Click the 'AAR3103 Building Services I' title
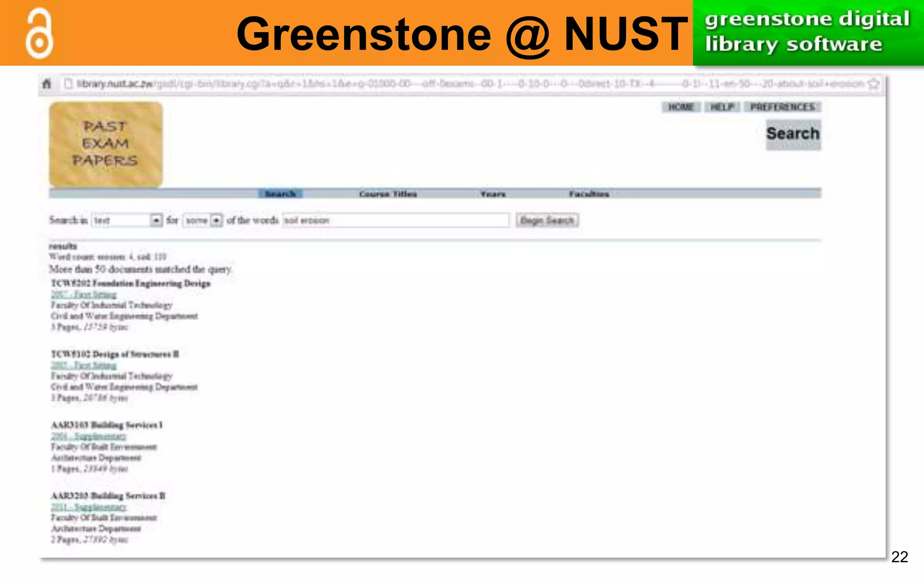This screenshot has height=578, width=924. point(106,425)
